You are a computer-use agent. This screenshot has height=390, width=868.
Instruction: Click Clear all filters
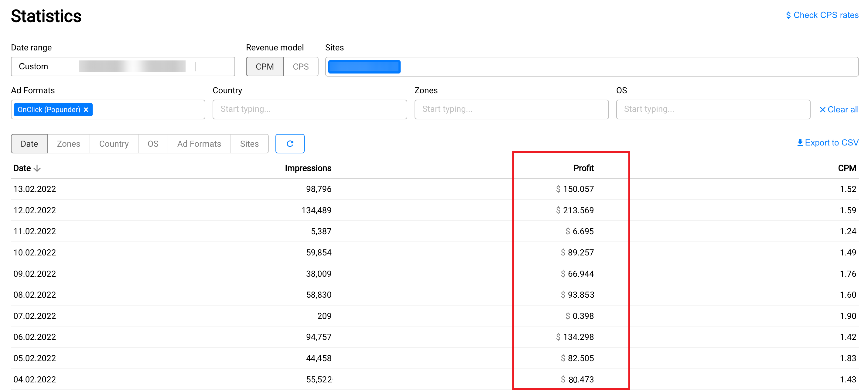pyautogui.click(x=839, y=110)
